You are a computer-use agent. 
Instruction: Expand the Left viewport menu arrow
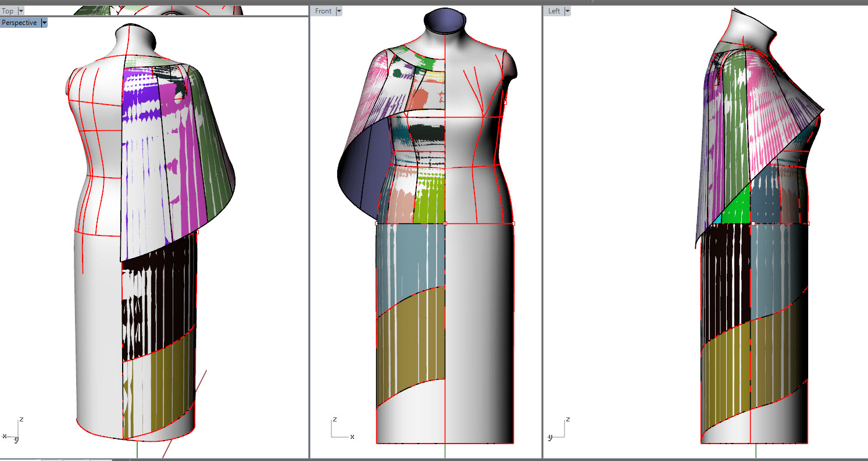567,11
